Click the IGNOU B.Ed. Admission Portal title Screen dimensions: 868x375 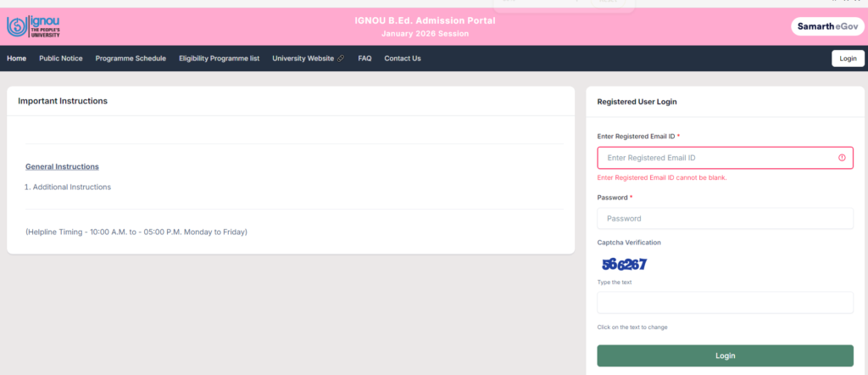coord(426,21)
